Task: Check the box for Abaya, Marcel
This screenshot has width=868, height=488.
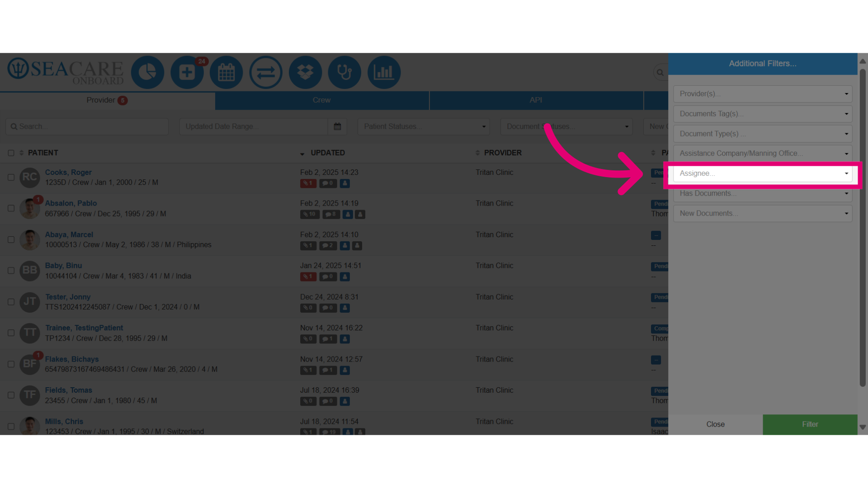Action: pos(11,240)
